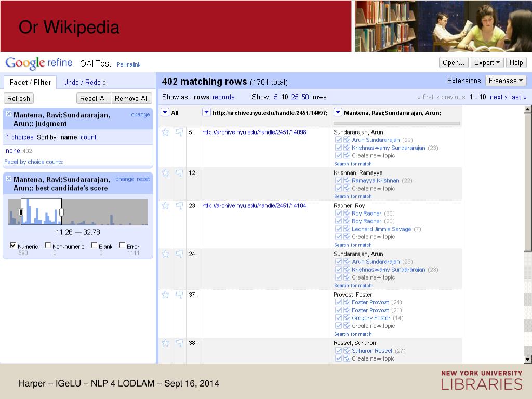Viewport: 532px width, 399px height.
Task: Match this cell to Saharon Rosset
Action: pyautogui.click(x=338, y=351)
